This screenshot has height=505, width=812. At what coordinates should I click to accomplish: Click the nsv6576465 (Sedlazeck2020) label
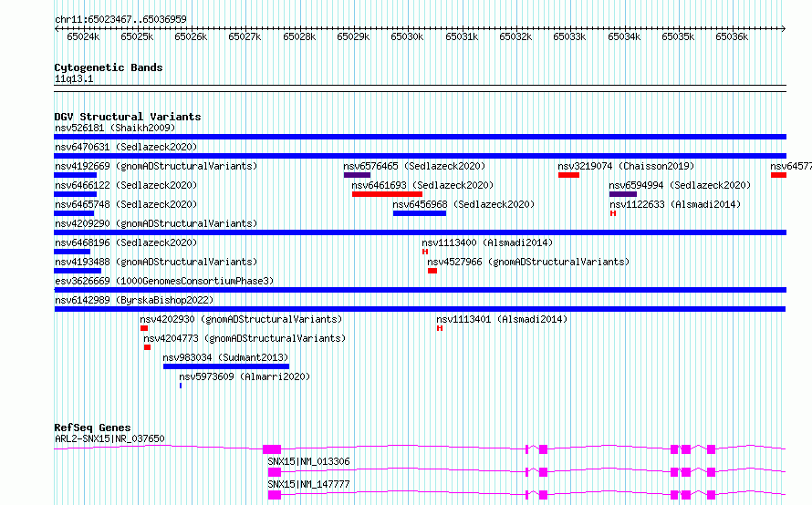pos(414,166)
